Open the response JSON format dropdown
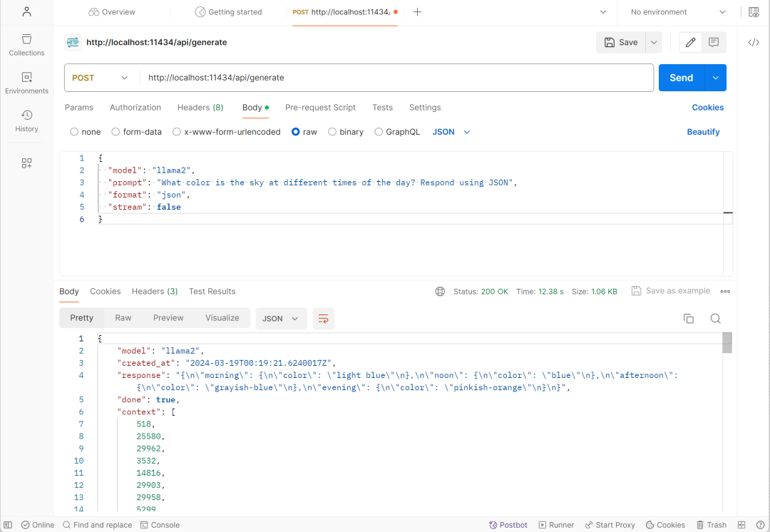770x532 pixels. tap(281, 319)
